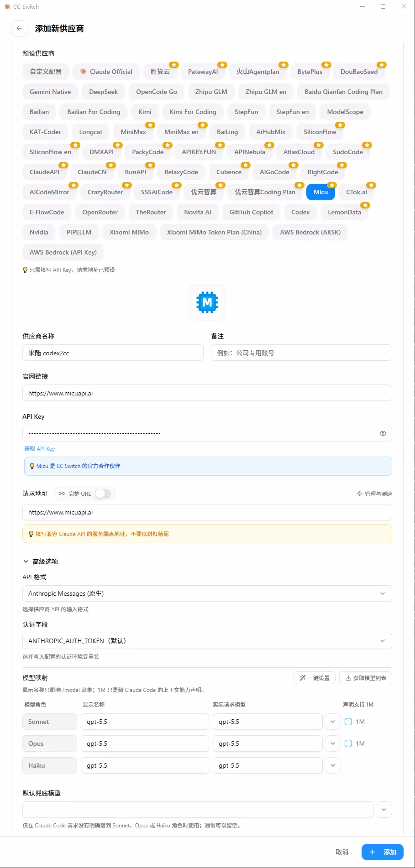Select SiliconFlow en preset
This screenshot has height=868, width=415.
[x=50, y=152]
